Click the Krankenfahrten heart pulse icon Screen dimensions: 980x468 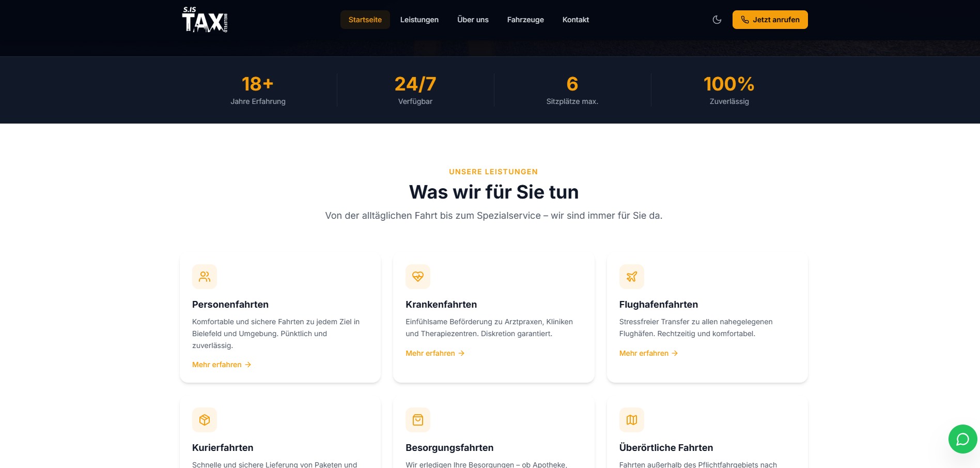coord(418,277)
